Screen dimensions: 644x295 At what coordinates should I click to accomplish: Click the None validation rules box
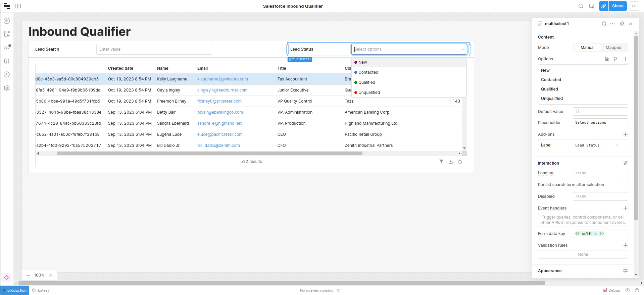[x=583, y=254]
